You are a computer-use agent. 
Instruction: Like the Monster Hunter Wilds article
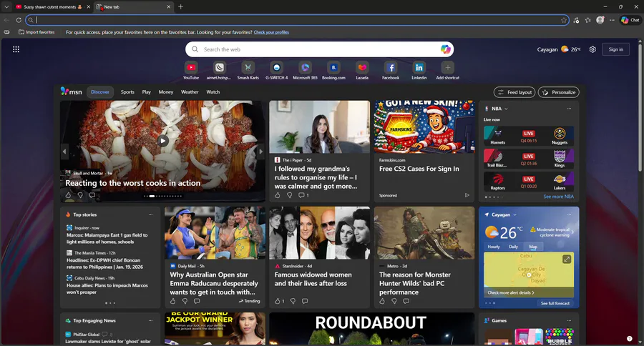pos(382,301)
